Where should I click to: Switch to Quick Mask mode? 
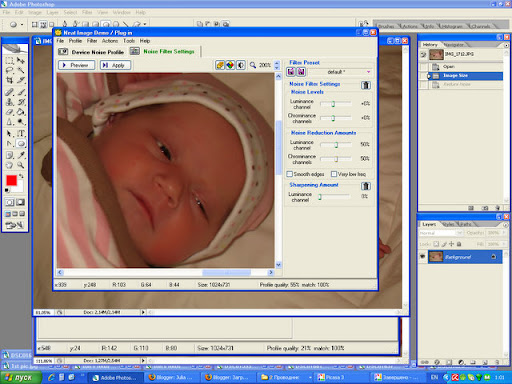coord(21,202)
